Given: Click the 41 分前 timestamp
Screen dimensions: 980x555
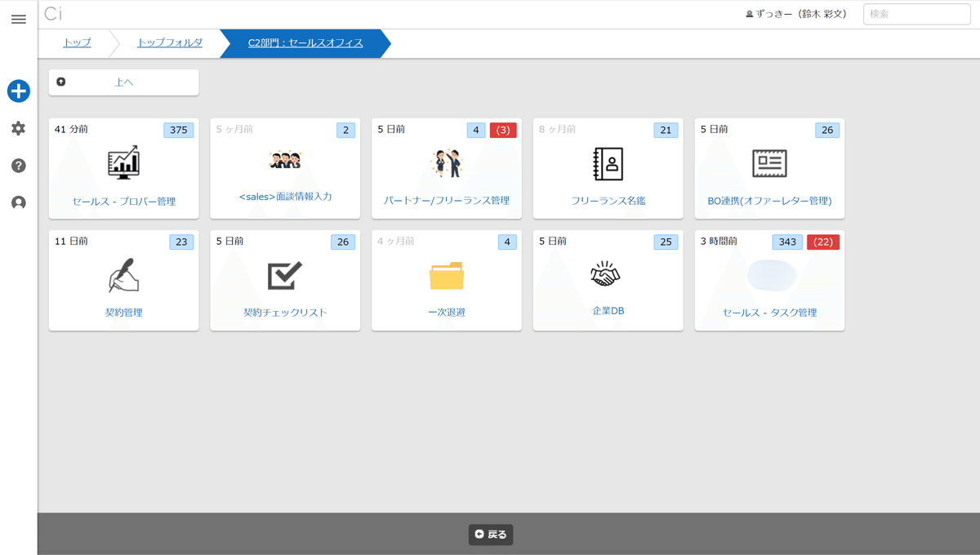Looking at the screenshot, I should (x=71, y=129).
